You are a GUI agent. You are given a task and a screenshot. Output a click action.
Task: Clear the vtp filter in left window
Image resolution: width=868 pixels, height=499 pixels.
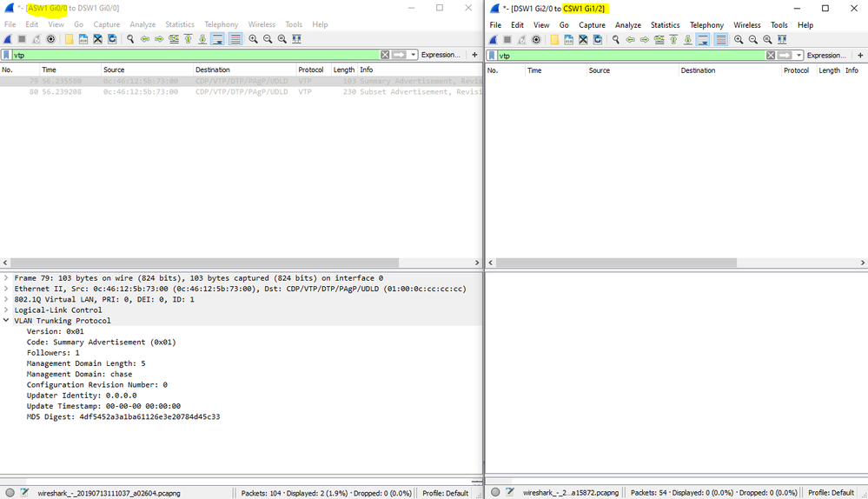[385, 55]
